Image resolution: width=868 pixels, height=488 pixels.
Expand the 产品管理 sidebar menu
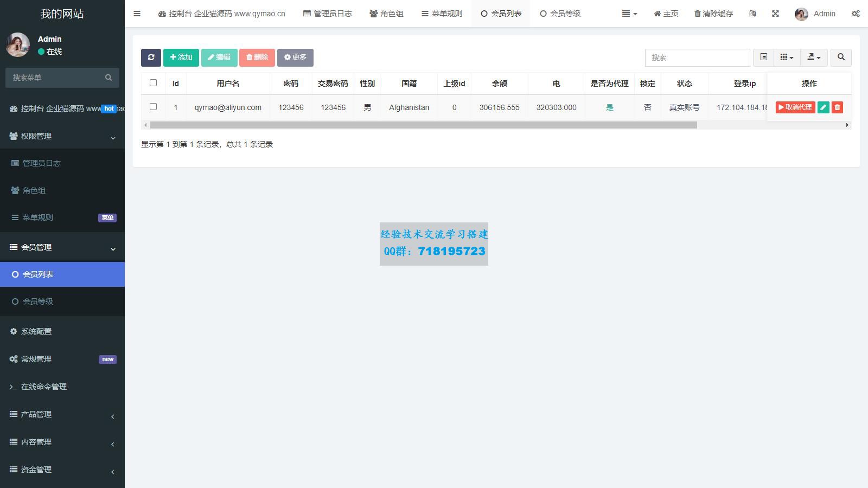click(62, 414)
